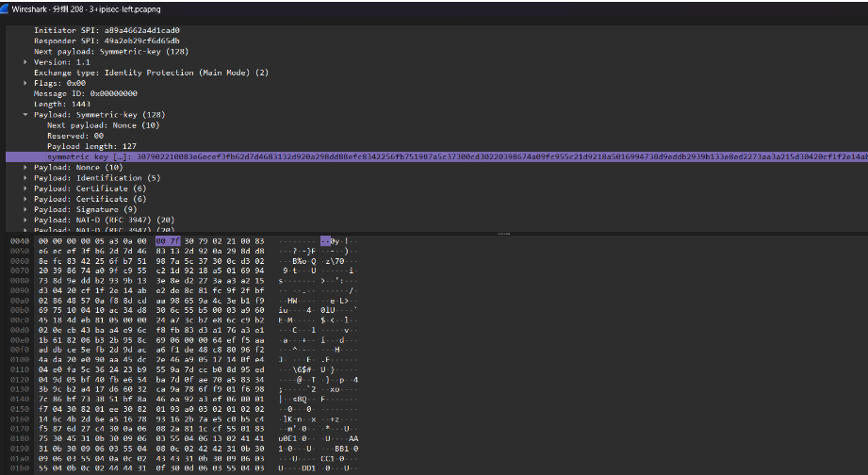Screen dimensions: 868x475
Task: Select the Message ID: 0x00000000 row
Action: [86, 93]
